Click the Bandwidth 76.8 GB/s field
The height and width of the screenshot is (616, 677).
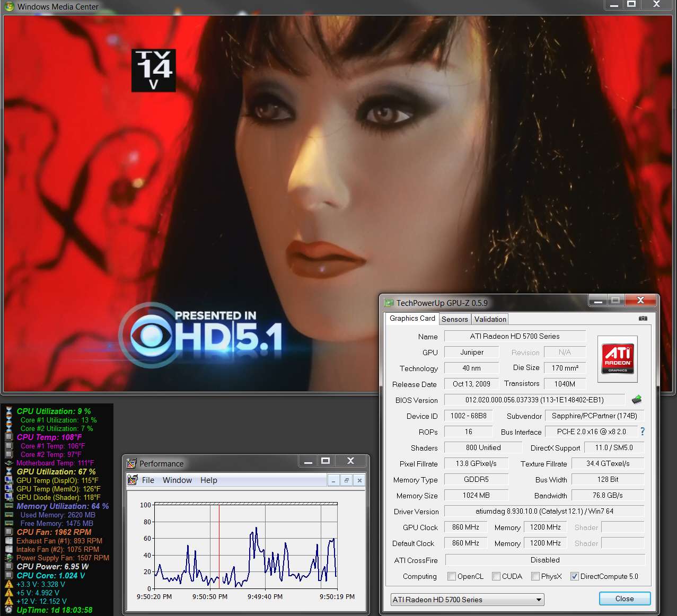pos(608,495)
